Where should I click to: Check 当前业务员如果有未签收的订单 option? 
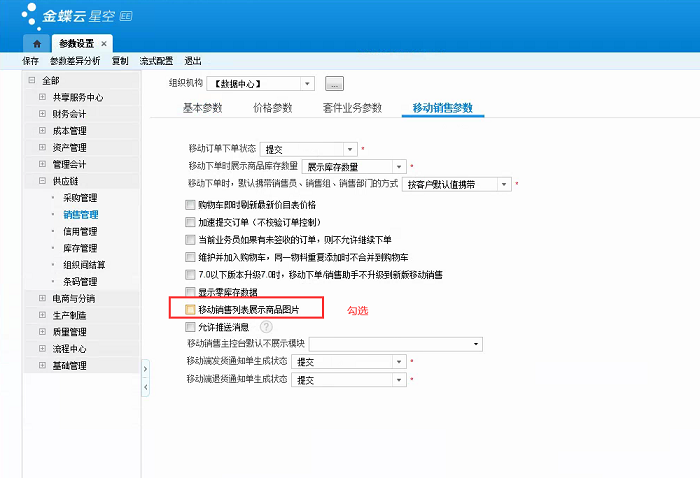point(190,240)
